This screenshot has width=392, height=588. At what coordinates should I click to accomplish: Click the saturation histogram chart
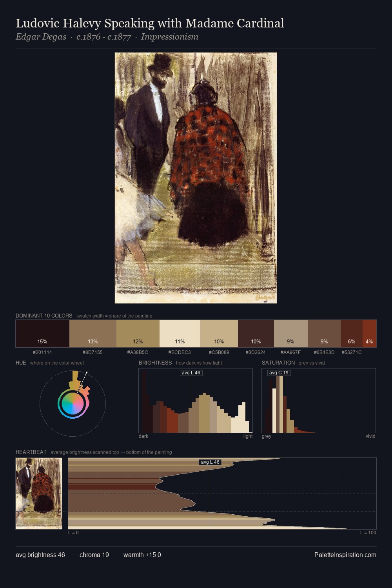[x=319, y=401]
